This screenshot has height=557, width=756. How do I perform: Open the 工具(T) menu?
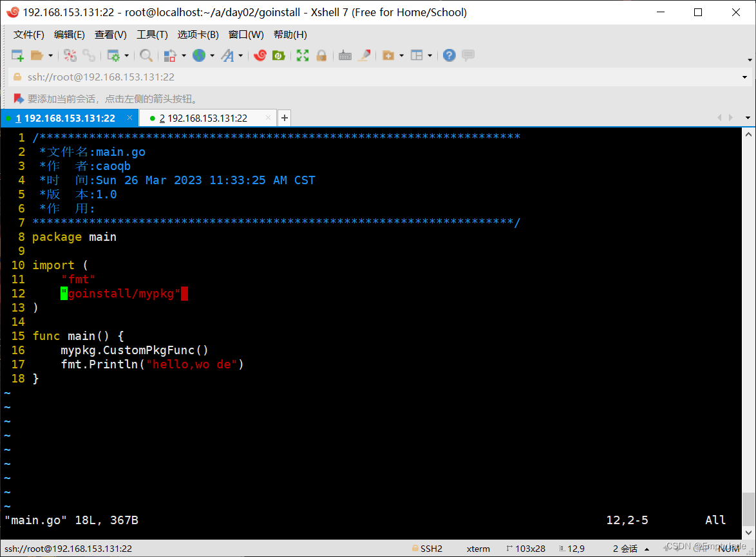153,35
